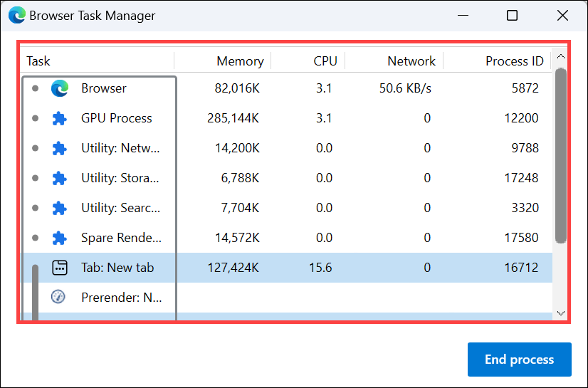Click the Edge logo in the title bar
This screenshot has width=588, height=388.
(x=17, y=16)
